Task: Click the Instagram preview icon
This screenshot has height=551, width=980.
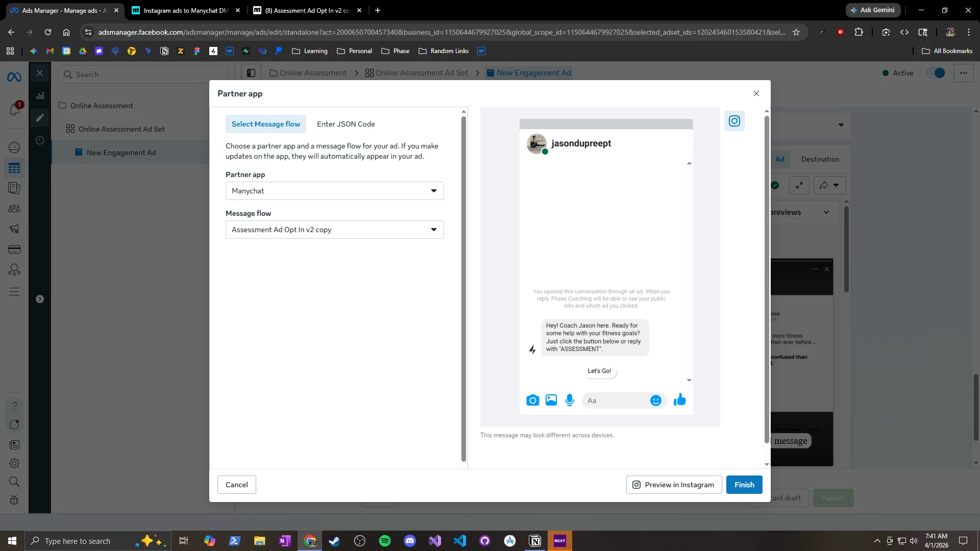Action: point(734,121)
